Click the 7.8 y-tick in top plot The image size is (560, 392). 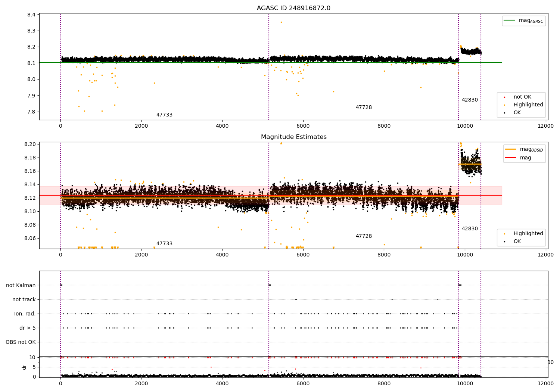(31, 112)
